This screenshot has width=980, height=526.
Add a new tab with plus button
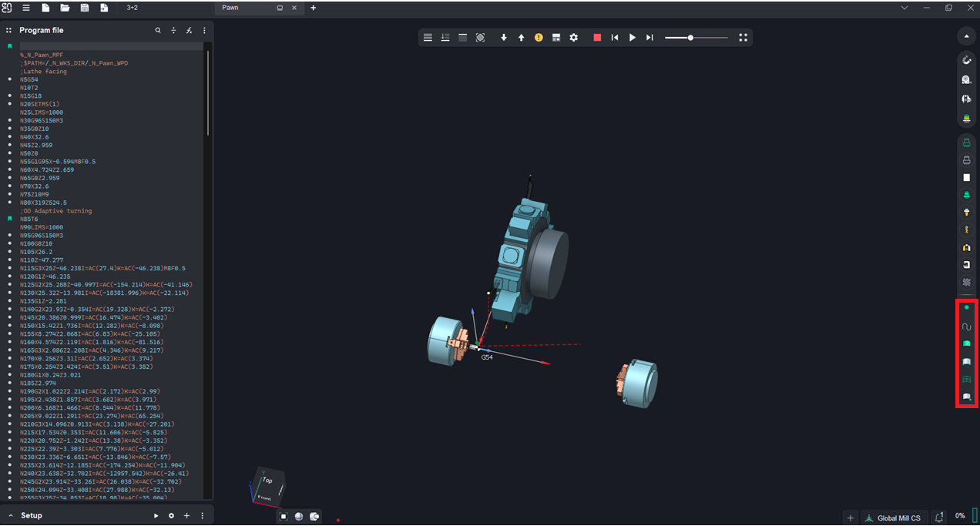click(313, 8)
